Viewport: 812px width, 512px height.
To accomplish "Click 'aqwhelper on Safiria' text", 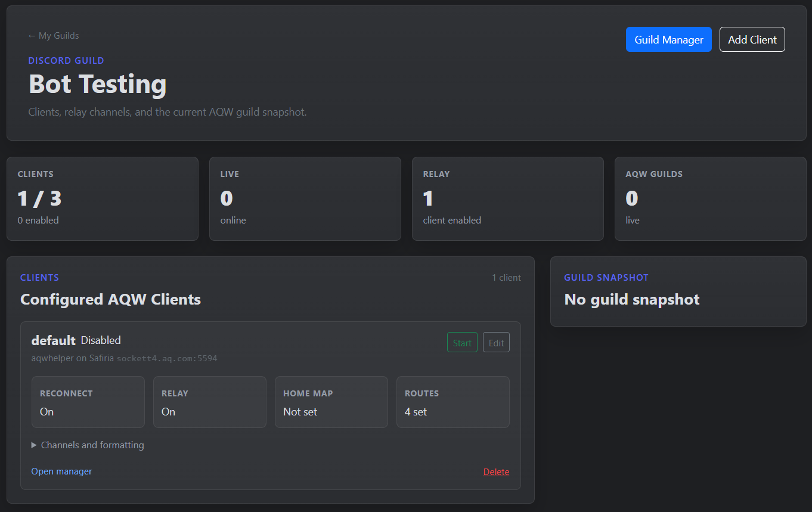I will [72, 359].
